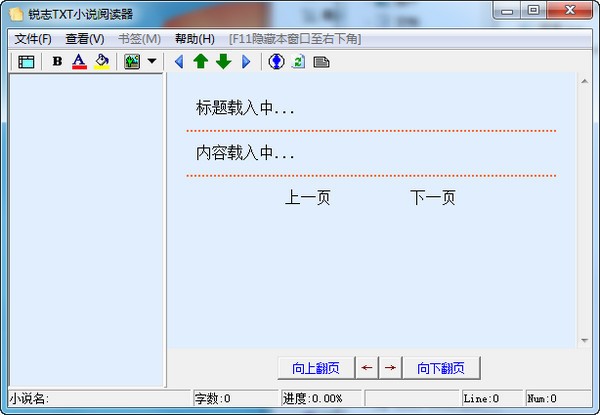Pick background fill color bucket
This screenshot has width=600, height=415.
pyautogui.click(x=101, y=62)
